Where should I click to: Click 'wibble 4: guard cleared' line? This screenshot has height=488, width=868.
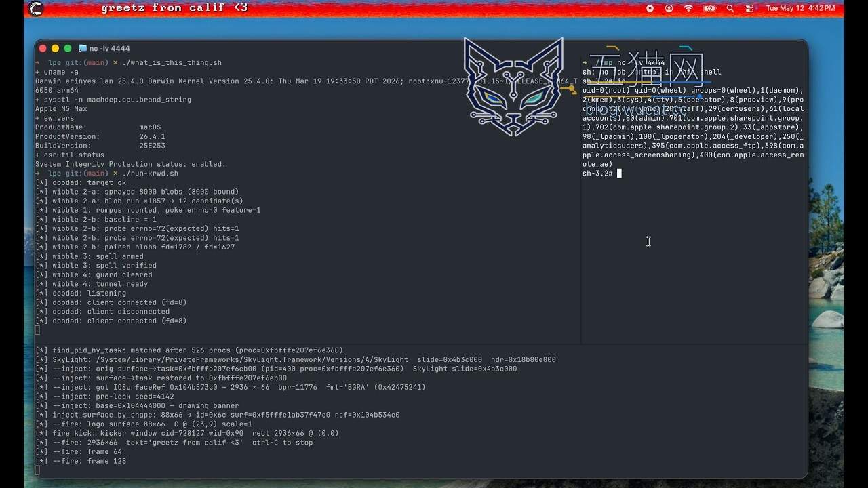click(x=94, y=275)
